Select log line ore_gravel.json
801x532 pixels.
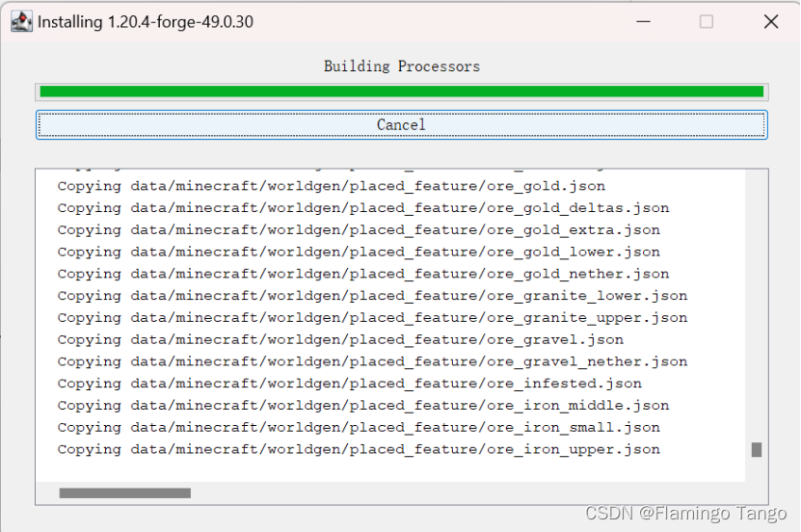340,339
